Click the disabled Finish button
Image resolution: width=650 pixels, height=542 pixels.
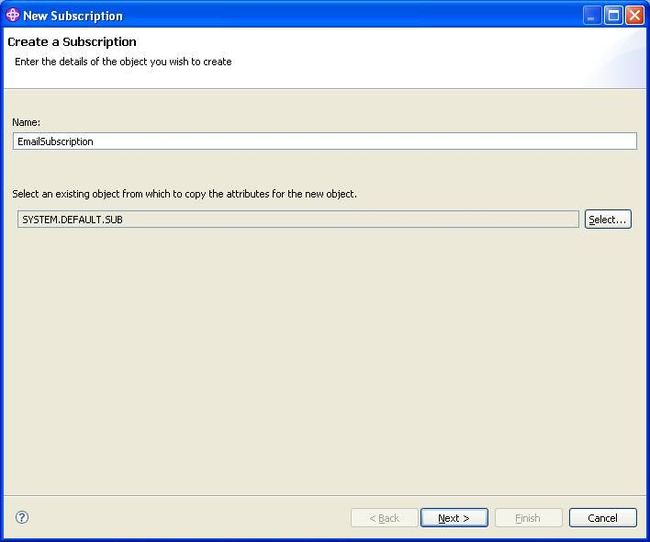(528, 518)
